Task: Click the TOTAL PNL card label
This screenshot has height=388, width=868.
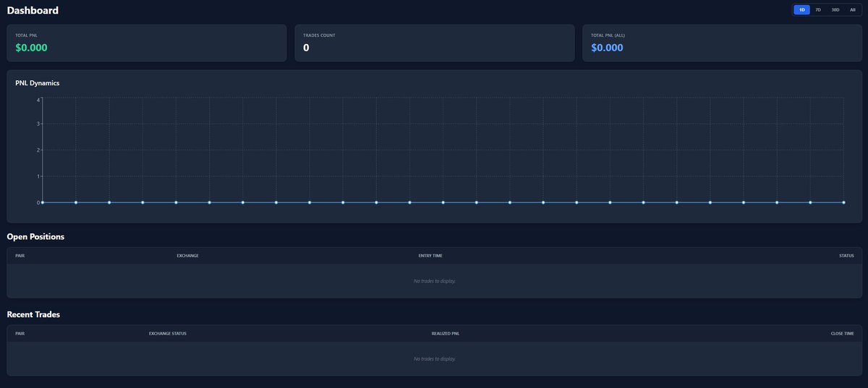Action: tap(27, 35)
